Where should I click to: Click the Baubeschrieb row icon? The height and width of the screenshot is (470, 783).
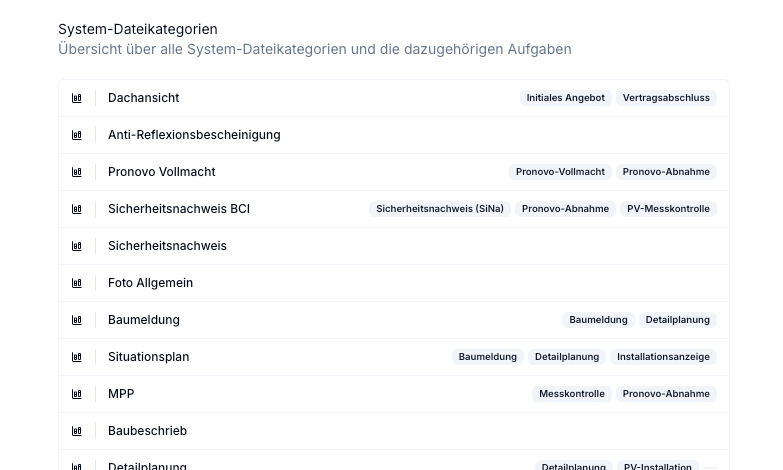[76, 431]
